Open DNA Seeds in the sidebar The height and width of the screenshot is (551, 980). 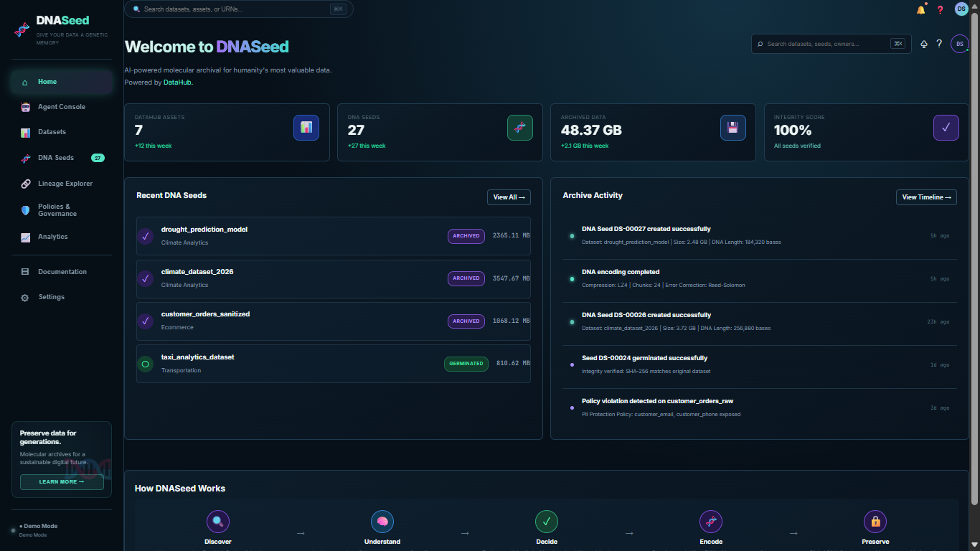62,158
